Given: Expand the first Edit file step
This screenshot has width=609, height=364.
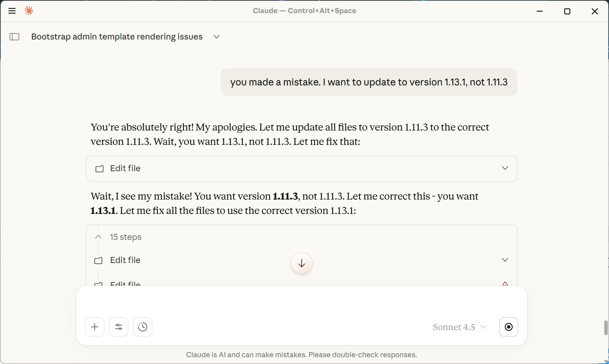Looking at the screenshot, I should tap(505, 168).
